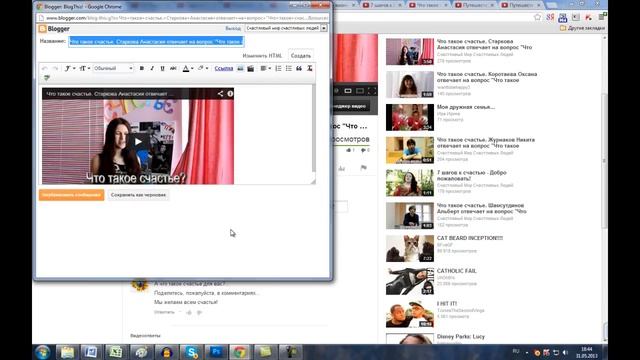Remove formatting with the Tx icon
Viewport: 640px width, 360px height.
(x=309, y=68)
